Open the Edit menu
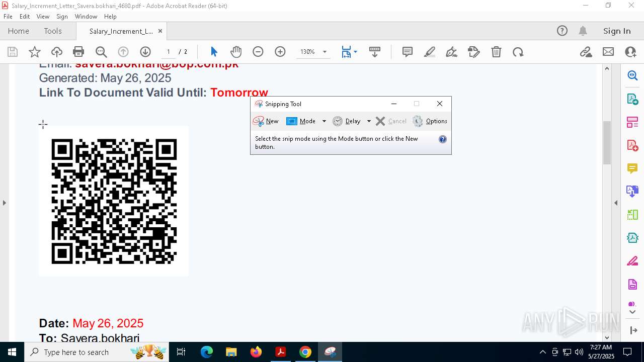This screenshot has height=362, width=644. [25, 17]
